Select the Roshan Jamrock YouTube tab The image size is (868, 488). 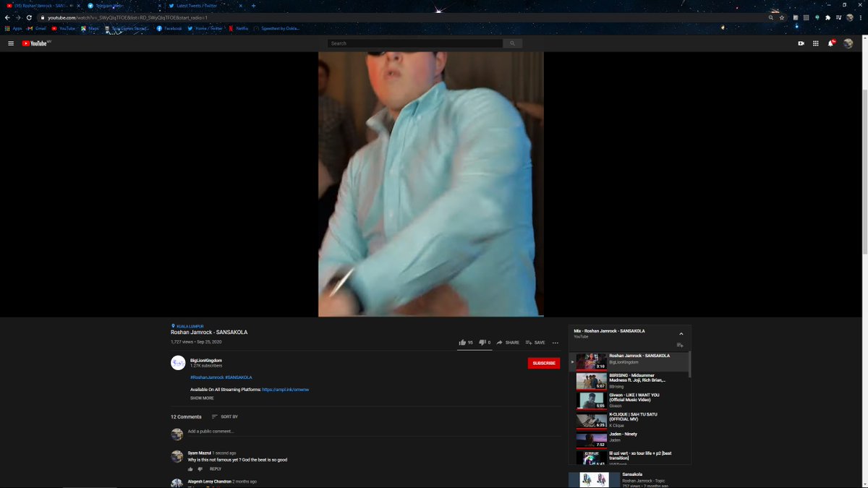pyautogui.click(x=43, y=6)
